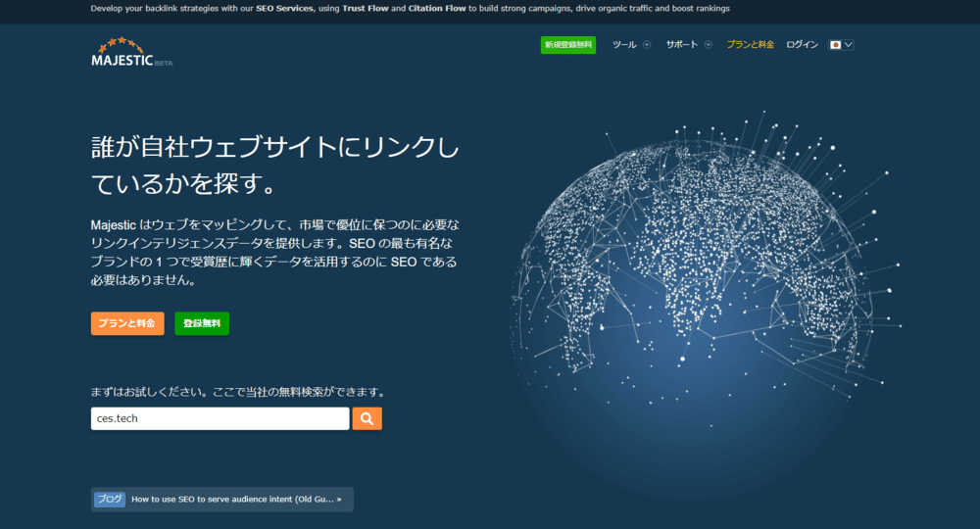Expand the ツール dropdown arrow
This screenshot has width=980, height=529.
click(647, 45)
